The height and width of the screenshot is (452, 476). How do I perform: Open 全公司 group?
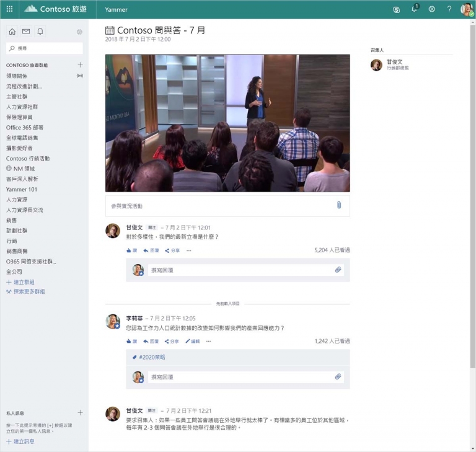(x=14, y=272)
